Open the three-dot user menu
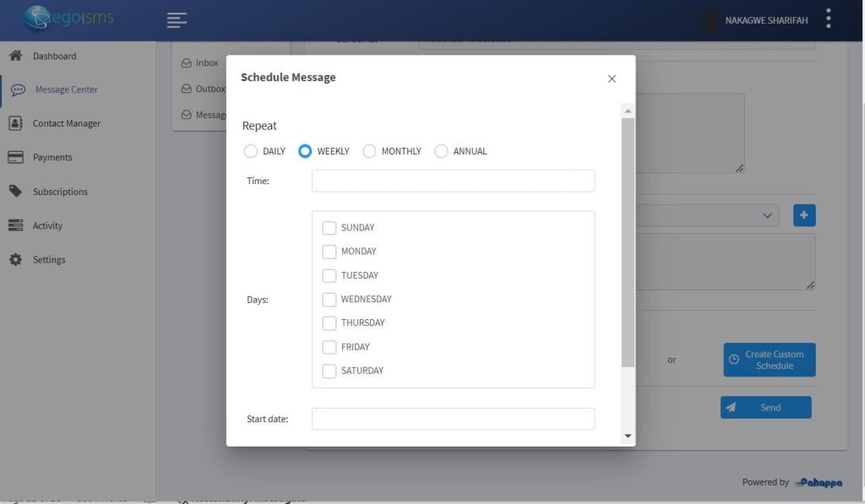Viewport: 865px width, 504px height. point(829,19)
